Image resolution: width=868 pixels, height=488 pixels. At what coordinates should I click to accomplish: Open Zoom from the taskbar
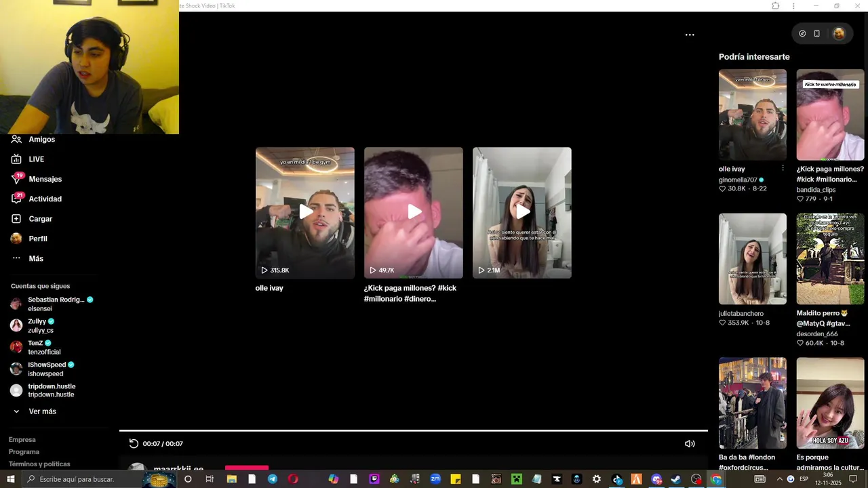coord(435,479)
